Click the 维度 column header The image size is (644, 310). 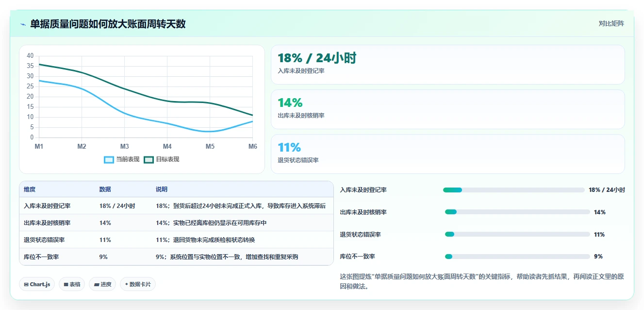coord(30,189)
